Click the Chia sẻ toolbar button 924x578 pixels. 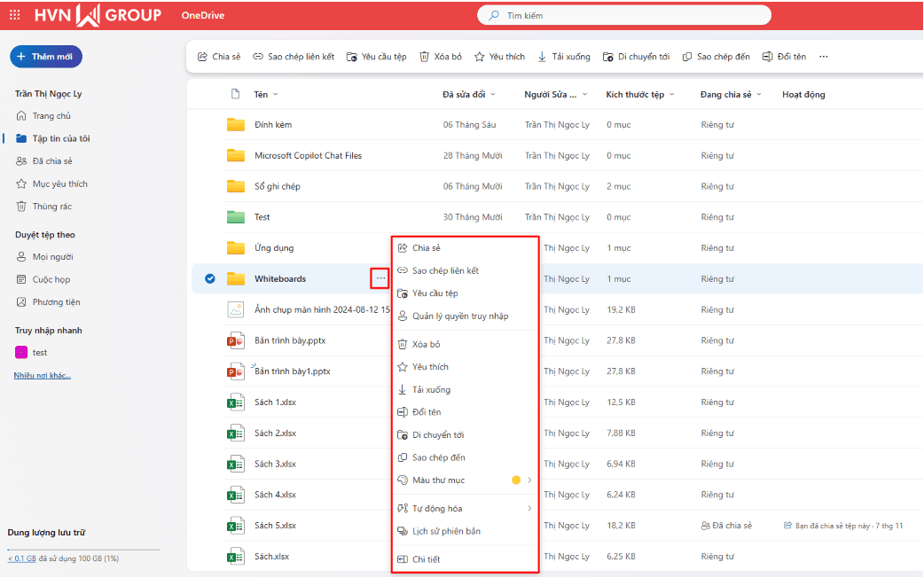point(219,57)
